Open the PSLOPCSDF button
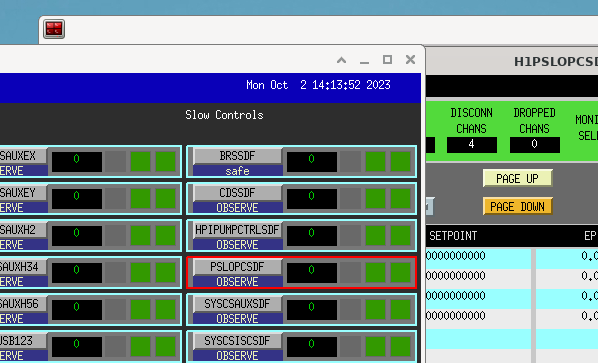 [x=237, y=267]
